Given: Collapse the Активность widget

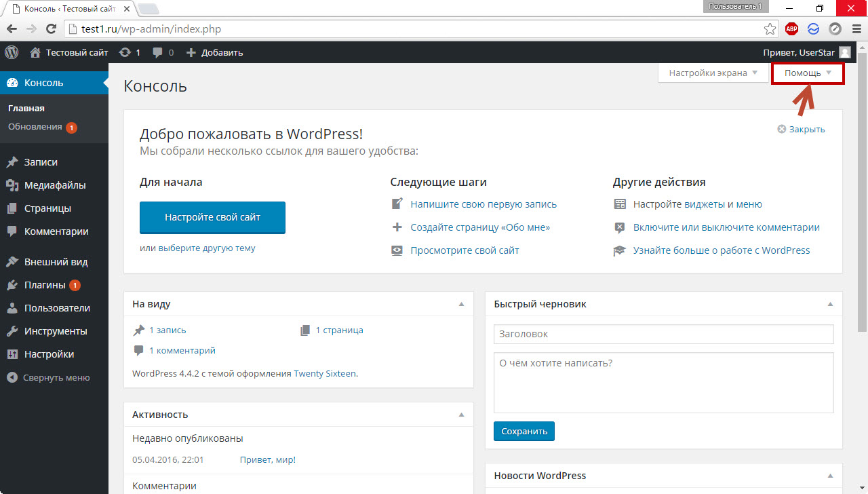Looking at the screenshot, I should 461,415.
